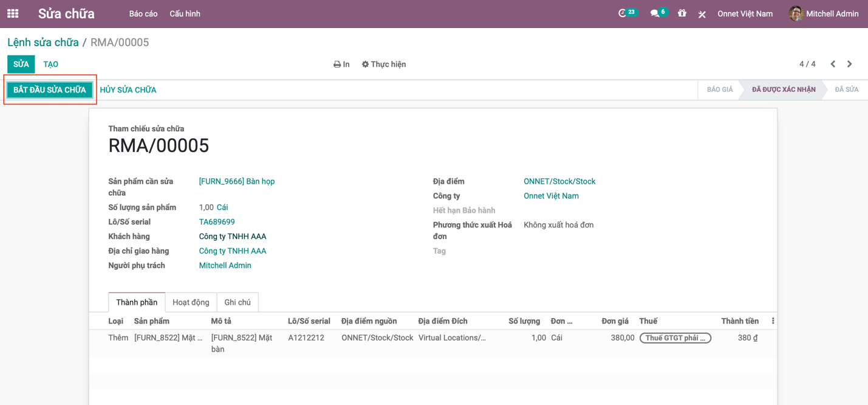Screen dimensions: 868x405
Task: Open Mitchell Admin user menu
Action: tap(824, 13)
